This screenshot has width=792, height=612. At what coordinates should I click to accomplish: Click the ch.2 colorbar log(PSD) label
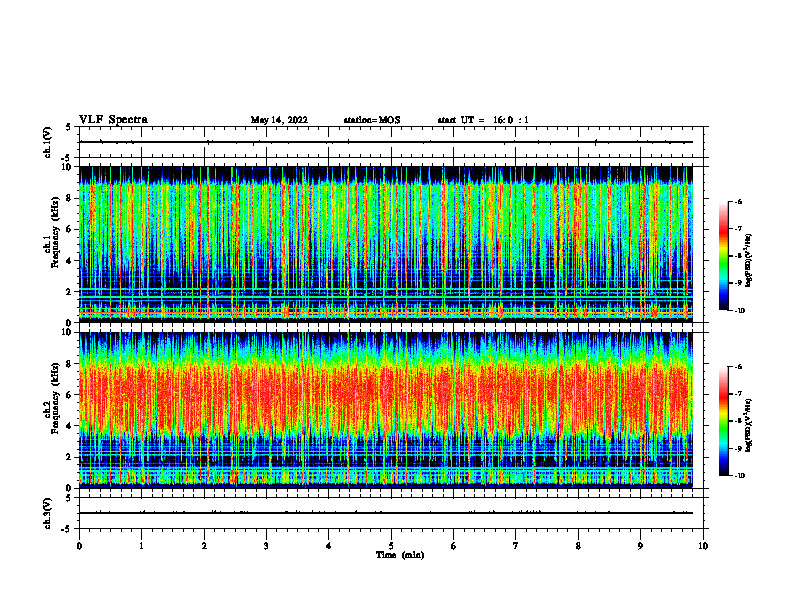[x=749, y=425]
